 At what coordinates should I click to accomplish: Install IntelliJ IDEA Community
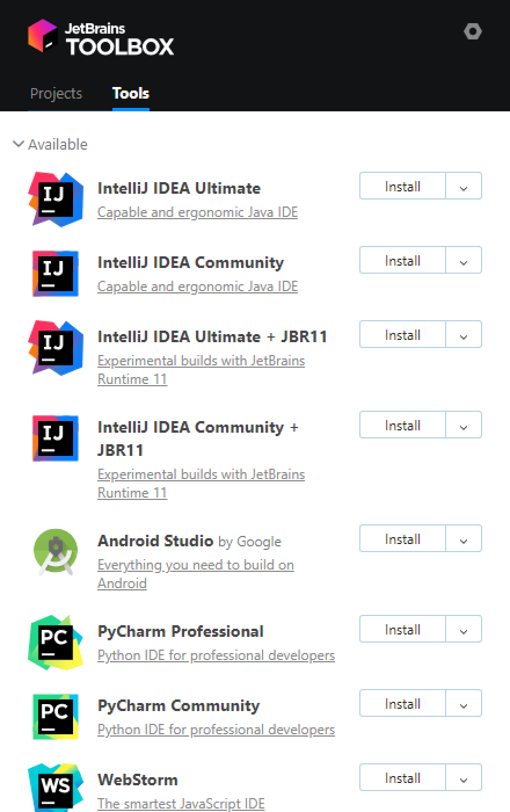click(403, 260)
